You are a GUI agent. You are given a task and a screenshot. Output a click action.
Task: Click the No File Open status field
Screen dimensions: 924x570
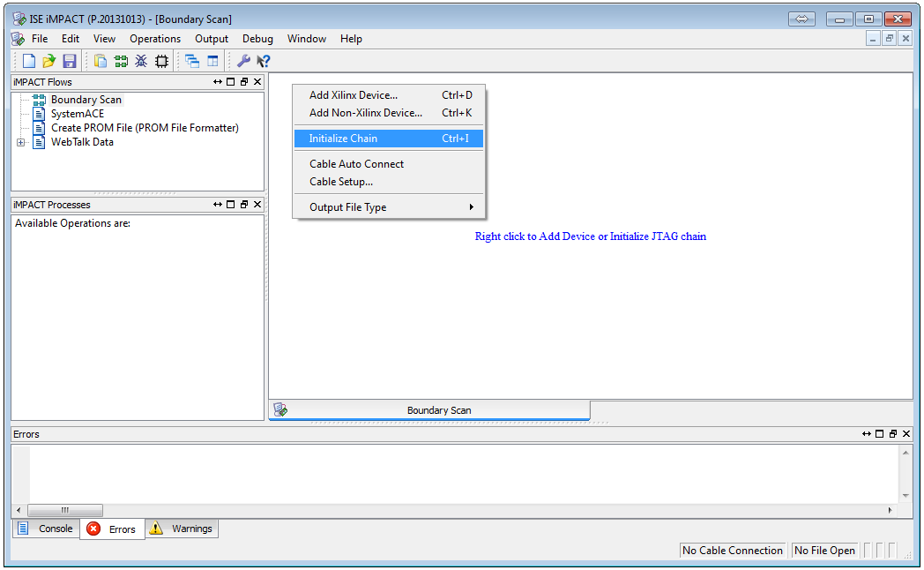(824, 550)
